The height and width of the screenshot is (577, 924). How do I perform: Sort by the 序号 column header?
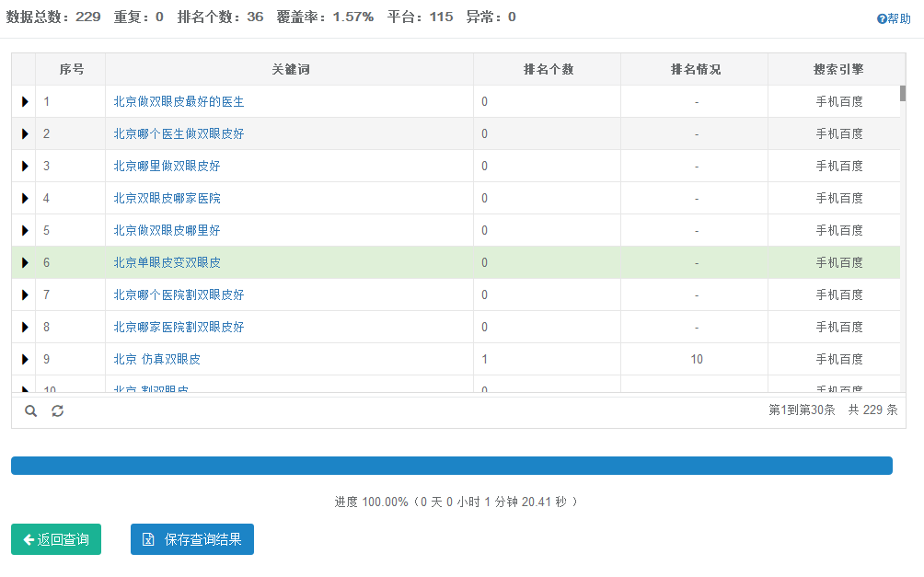pos(71,70)
